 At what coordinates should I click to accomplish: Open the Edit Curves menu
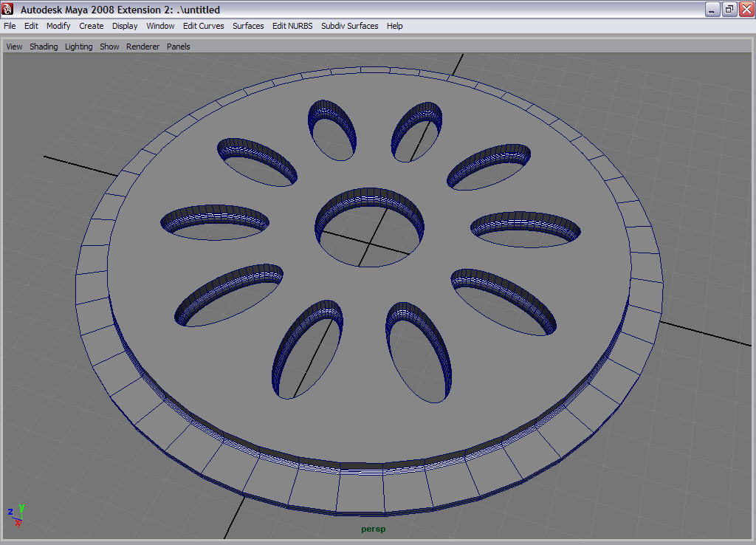pyautogui.click(x=204, y=26)
